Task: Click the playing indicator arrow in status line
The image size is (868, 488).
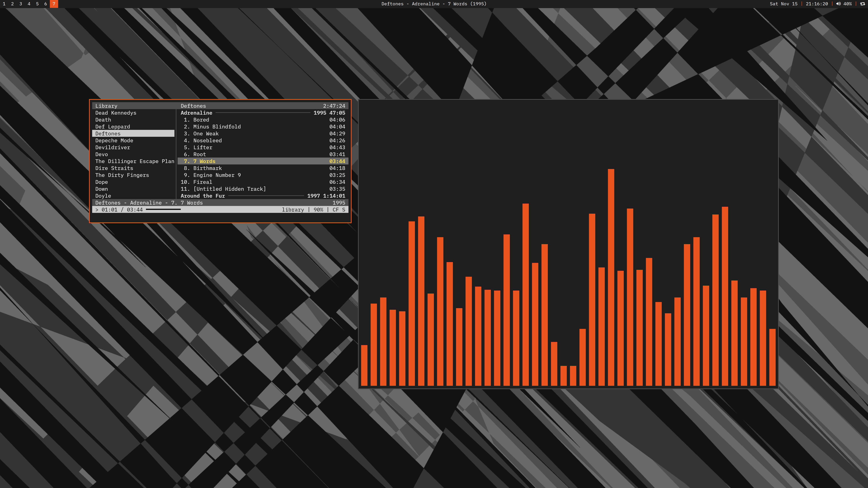Action: coord(97,210)
